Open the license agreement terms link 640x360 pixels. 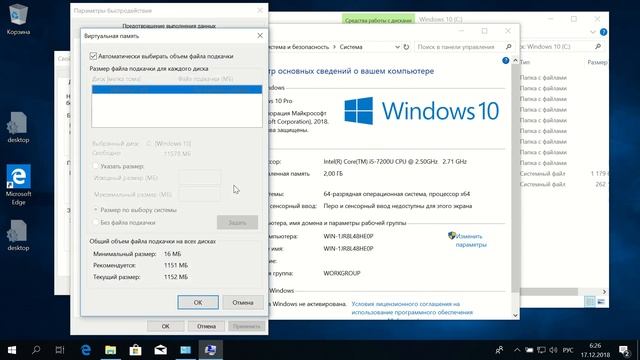pos(412,308)
